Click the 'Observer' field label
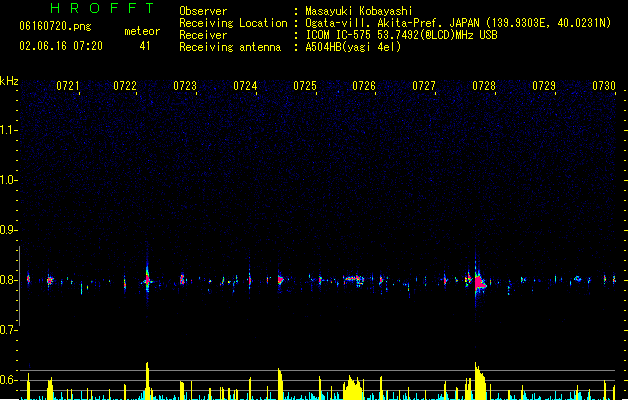This screenshot has height=400, width=629. [203, 11]
